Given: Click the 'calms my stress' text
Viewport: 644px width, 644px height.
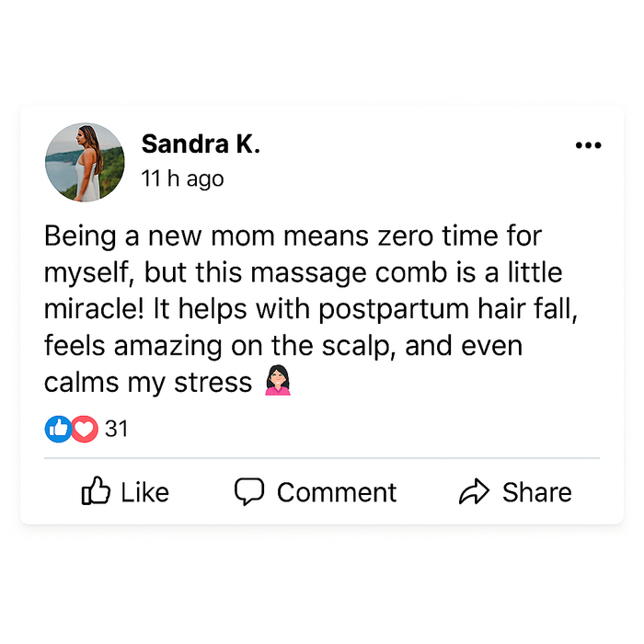Looking at the screenshot, I should point(148,382).
